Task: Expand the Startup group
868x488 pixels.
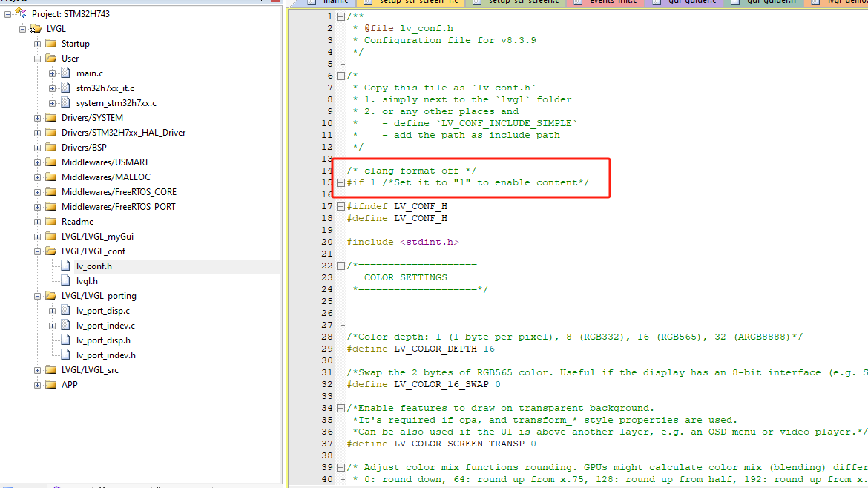Action: (x=38, y=44)
